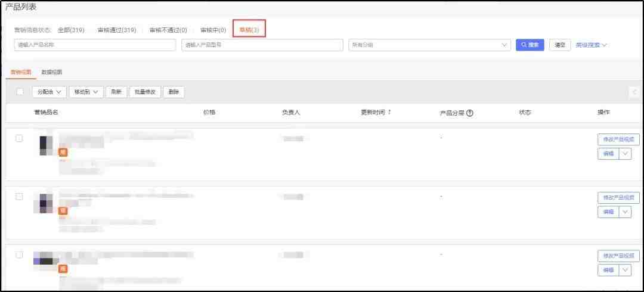Click the 操作 column header
The height and width of the screenshot is (292, 644).
603,112
